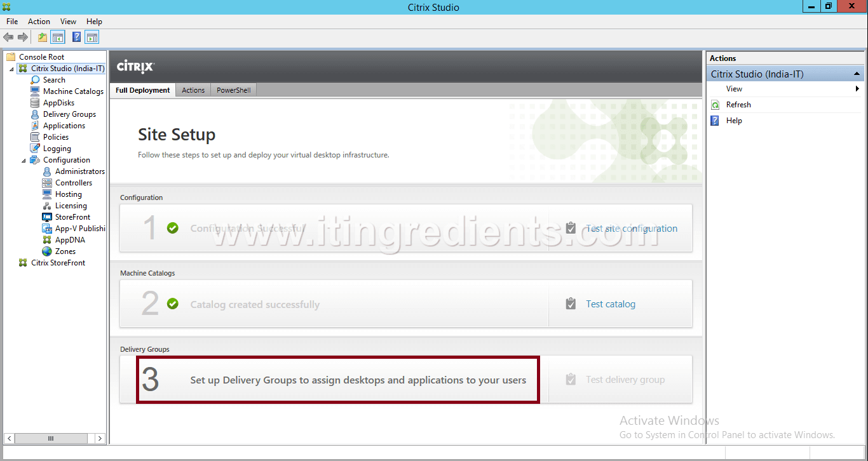This screenshot has width=868, height=461.
Task: Switch to the Full Deployment tab
Action: (x=142, y=90)
